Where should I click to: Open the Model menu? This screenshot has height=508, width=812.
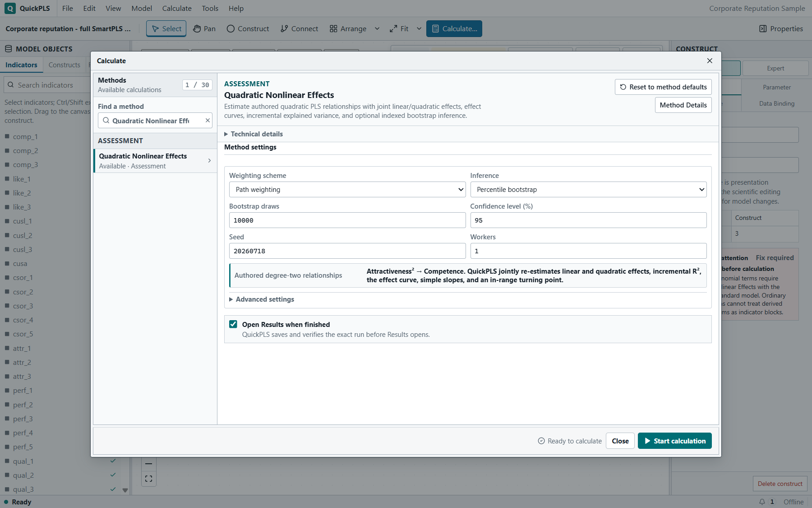(142, 8)
